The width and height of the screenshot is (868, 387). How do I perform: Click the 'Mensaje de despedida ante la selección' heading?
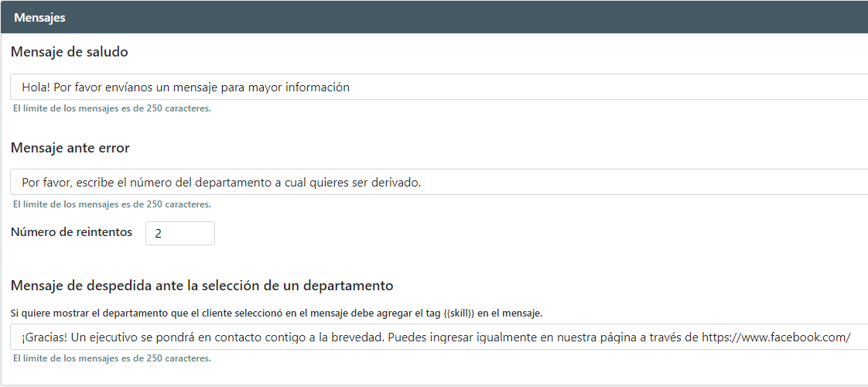202,286
